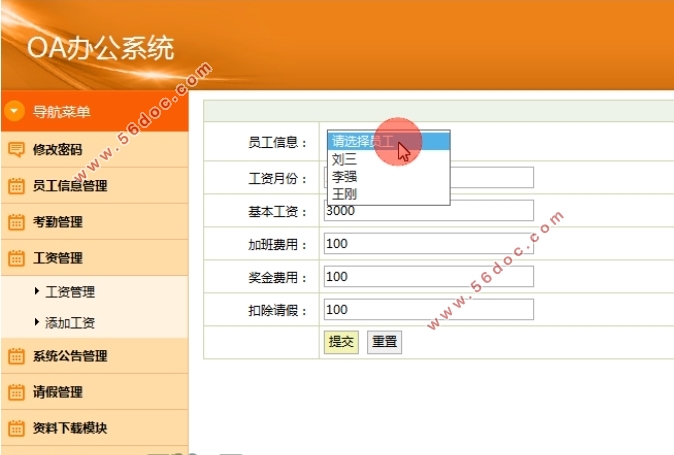Click calendar icon beside 工资管理 header

[x=16, y=258]
